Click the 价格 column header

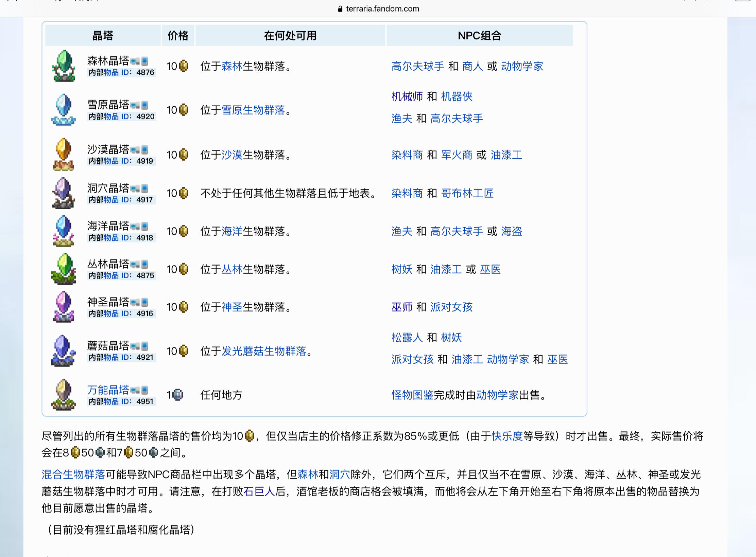pyautogui.click(x=178, y=35)
